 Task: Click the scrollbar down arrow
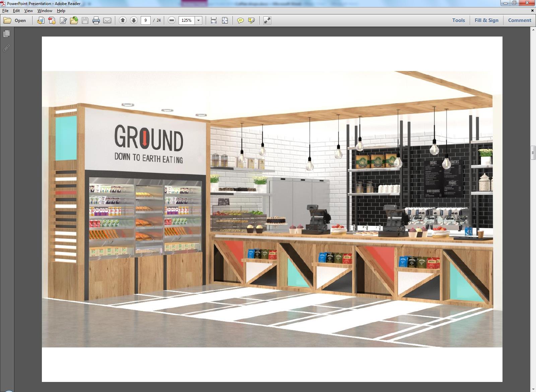pos(533,389)
